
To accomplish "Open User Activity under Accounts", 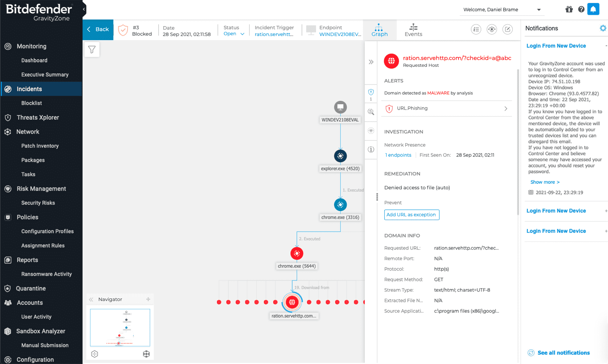I will (36, 317).
